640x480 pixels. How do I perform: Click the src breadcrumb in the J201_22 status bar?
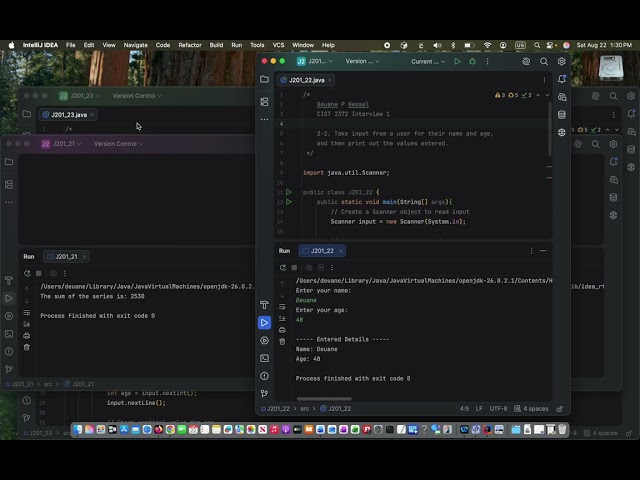[x=304, y=409]
